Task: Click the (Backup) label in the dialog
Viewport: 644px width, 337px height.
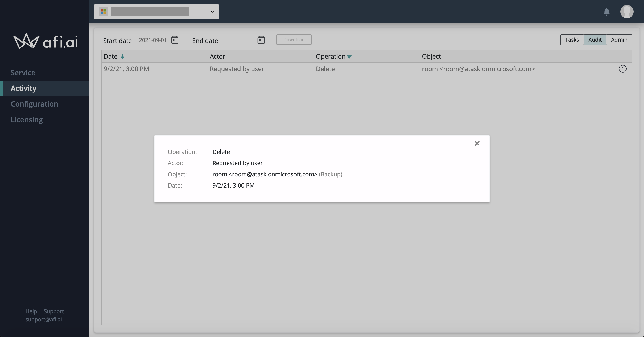Action: tap(330, 174)
